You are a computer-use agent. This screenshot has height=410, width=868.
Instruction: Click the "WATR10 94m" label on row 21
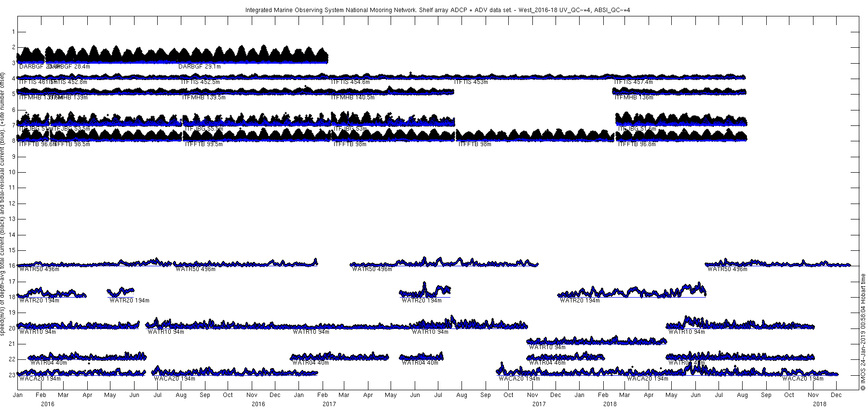pyautogui.click(x=547, y=347)
